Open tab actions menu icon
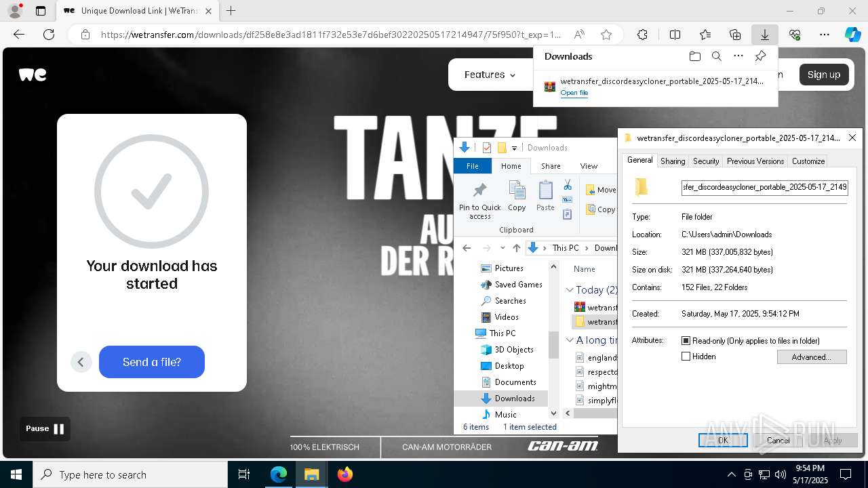Image resolution: width=868 pixels, height=488 pixels. 41,11
